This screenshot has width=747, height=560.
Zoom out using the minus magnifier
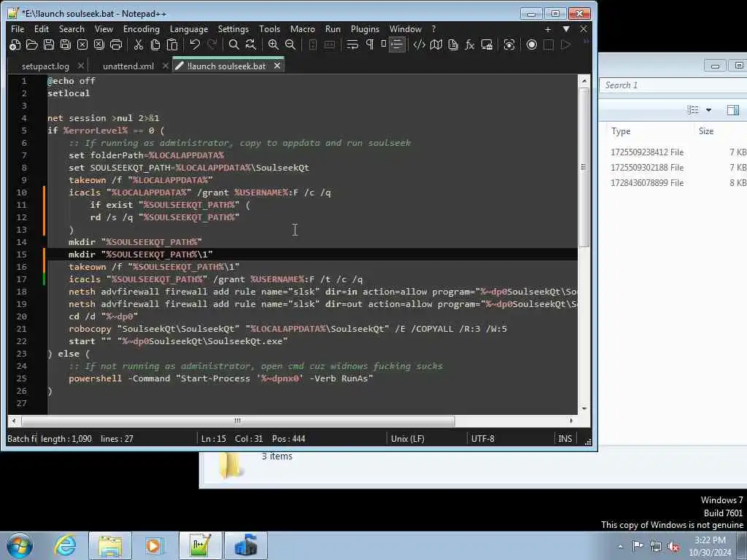click(x=290, y=44)
